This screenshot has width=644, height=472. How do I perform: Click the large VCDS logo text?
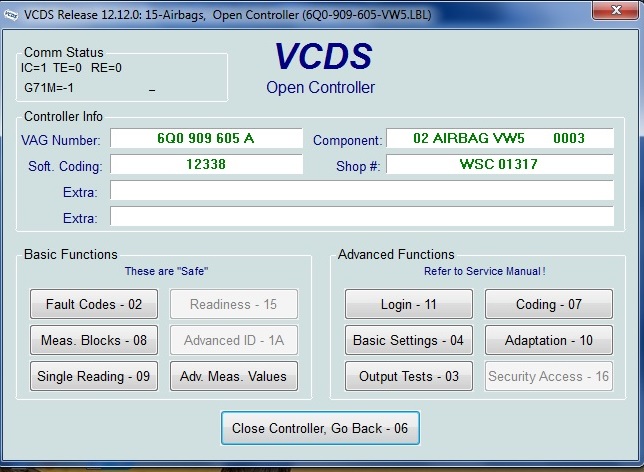coord(324,56)
